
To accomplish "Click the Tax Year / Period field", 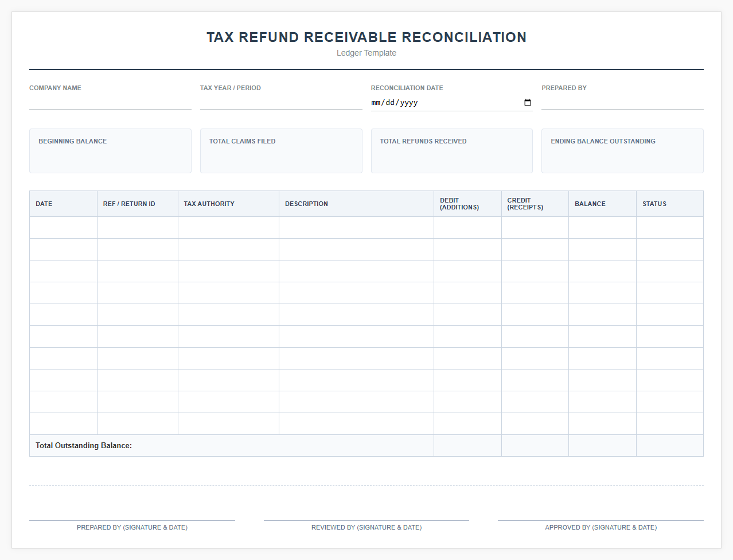I will [x=281, y=102].
